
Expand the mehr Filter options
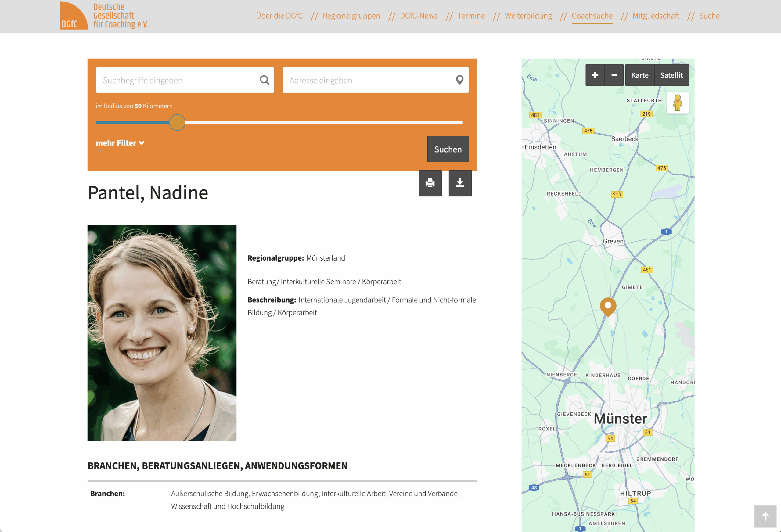pyautogui.click(x=120, y=143)
